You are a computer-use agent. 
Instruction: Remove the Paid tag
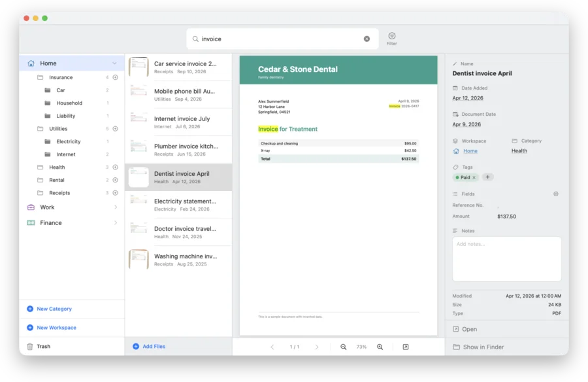[x=474, y=177]
